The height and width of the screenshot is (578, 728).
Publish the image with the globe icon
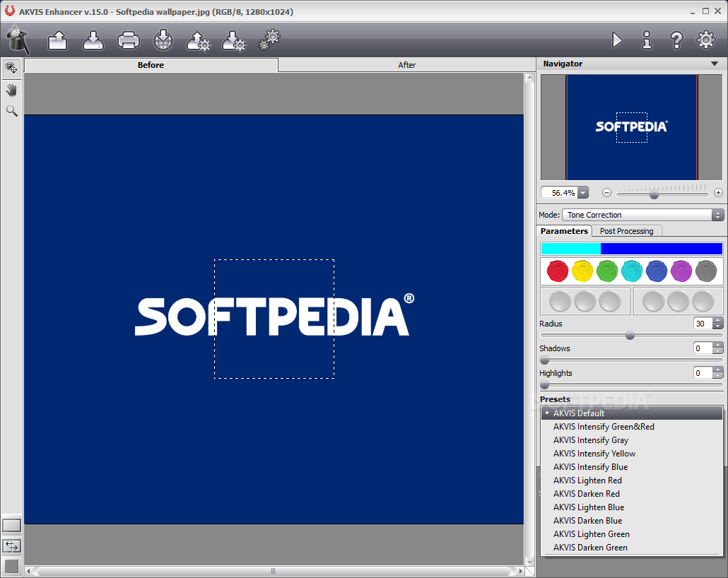[x=163, y=40]
